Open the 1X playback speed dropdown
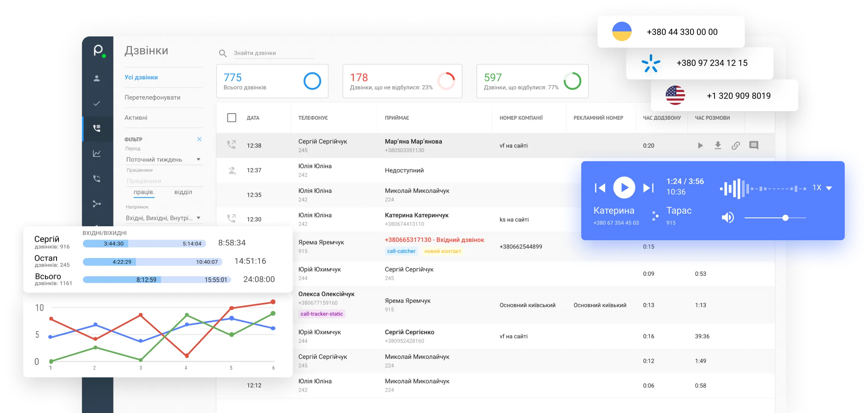This screenshot has width=868, height=413. pos(822,188)
